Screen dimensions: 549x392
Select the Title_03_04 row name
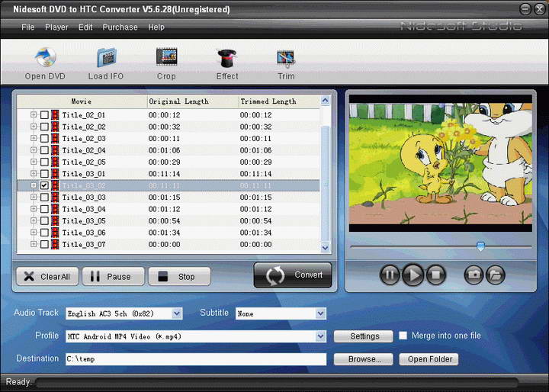click(84, 209)
